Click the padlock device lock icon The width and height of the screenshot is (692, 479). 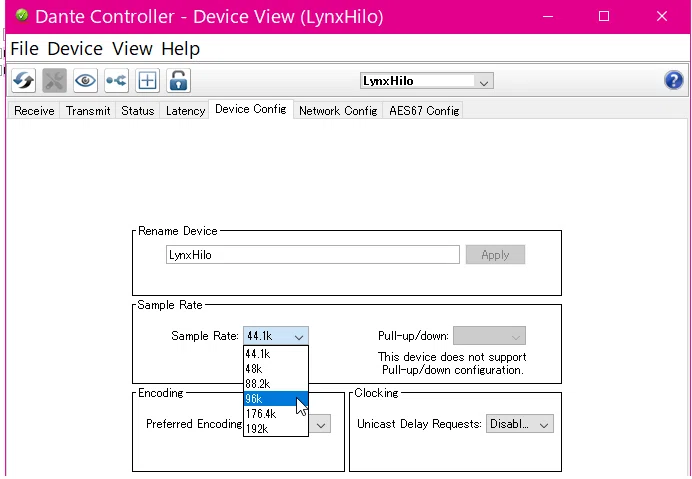(178, 81)
